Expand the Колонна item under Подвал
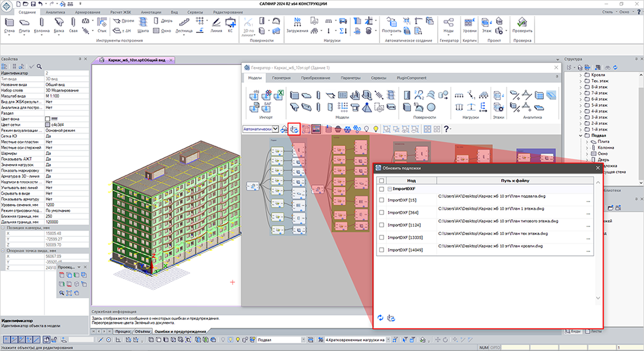The width and height of the screenshot is (644, 351). [x=587, y=148]
